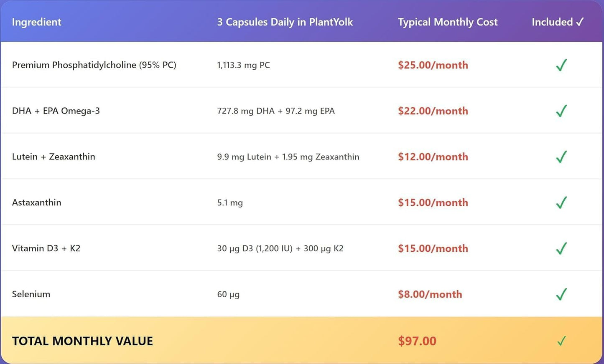Viewport: 604px width, 364px height.
Task: Click the green checkmark for Premium Phosphatidylcholine
Action: tap(561, 65)
